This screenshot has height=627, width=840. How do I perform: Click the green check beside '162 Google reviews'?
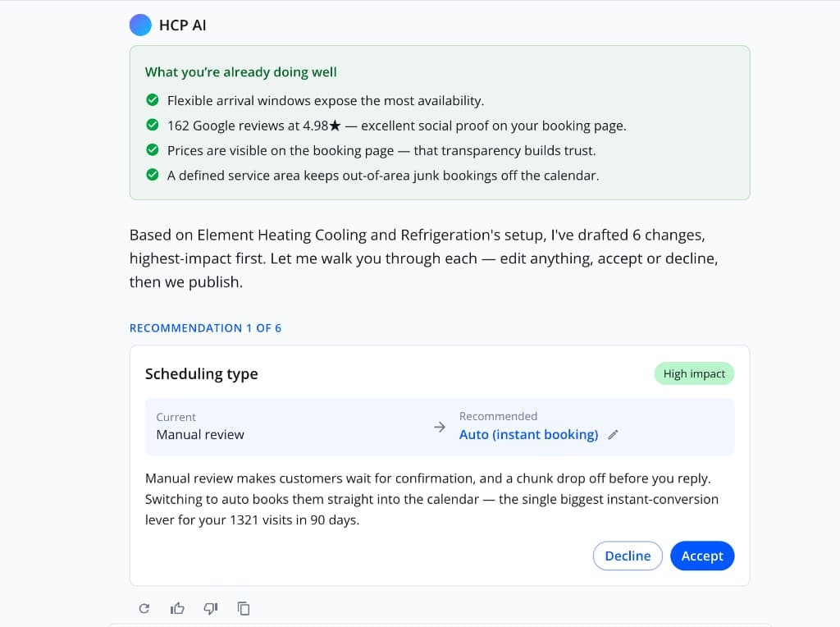(153, 125)
